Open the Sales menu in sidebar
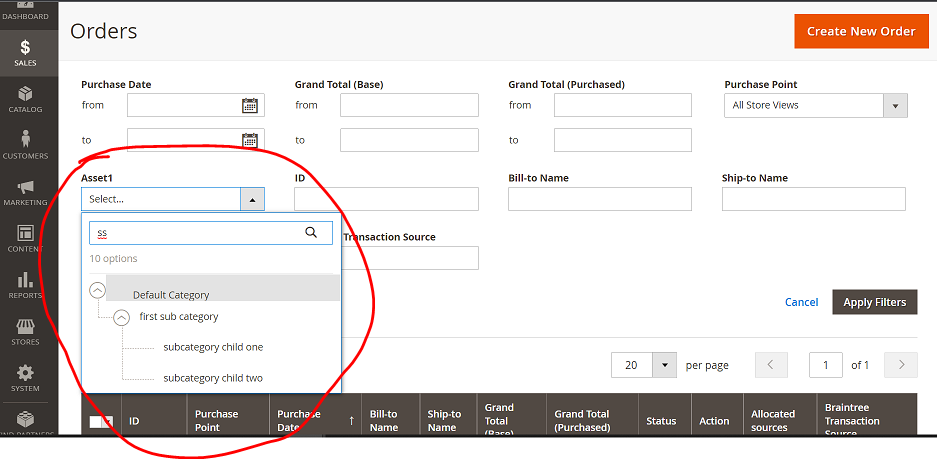937x459 pixels. click(x=25, y=53)
